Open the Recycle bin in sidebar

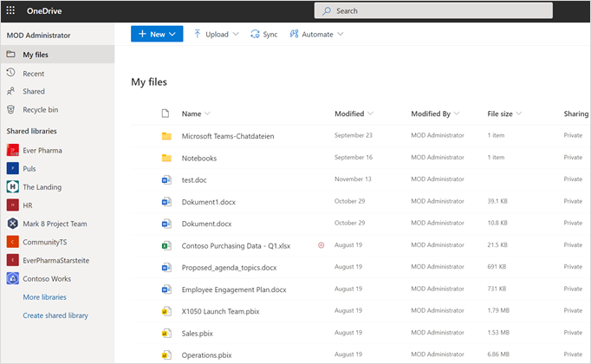coord(40,110)
